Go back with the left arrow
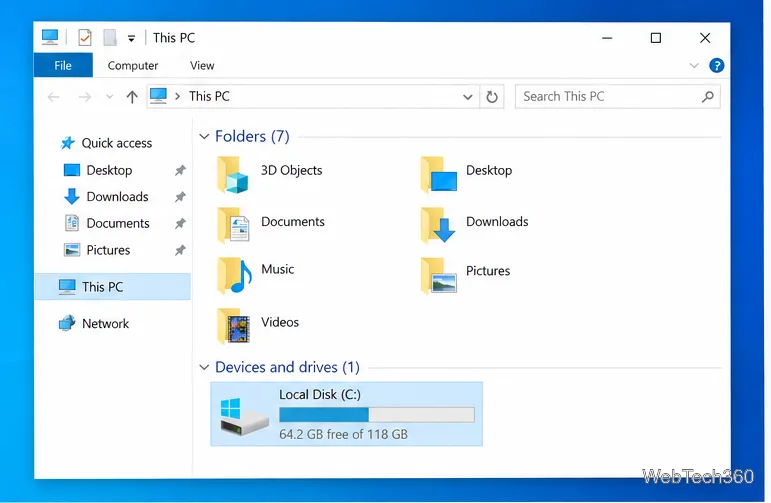Screen dimensions: 771x503 pos(54,97)
